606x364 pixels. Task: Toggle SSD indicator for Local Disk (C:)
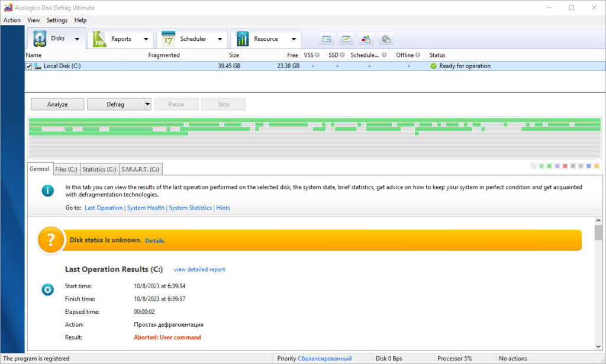337,66
